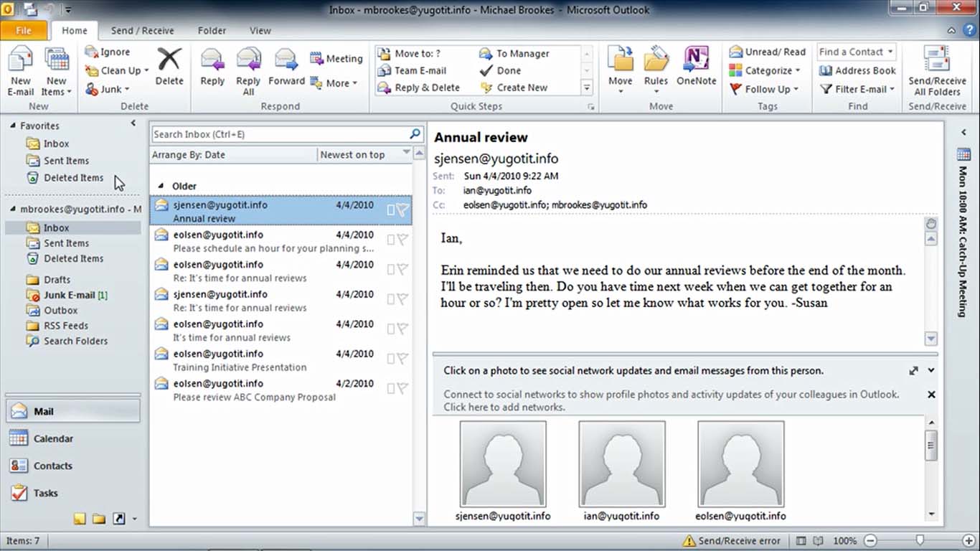Screen dimensions: 980x551
Task: Choose Reply All in ribbon
Action: pyautogui.click(x=248, y=72)
